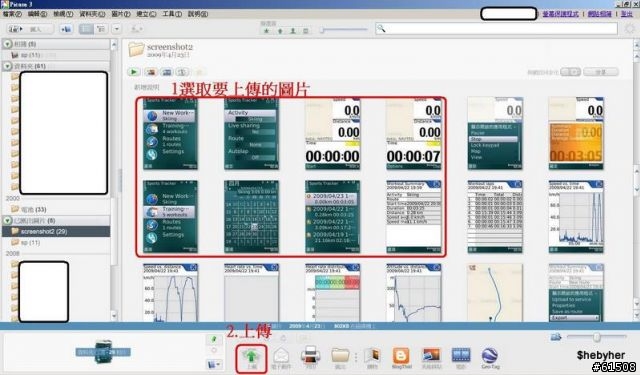Click the Share button in the folder header
This screenshot has width=640, height=375.
point(600,72)
